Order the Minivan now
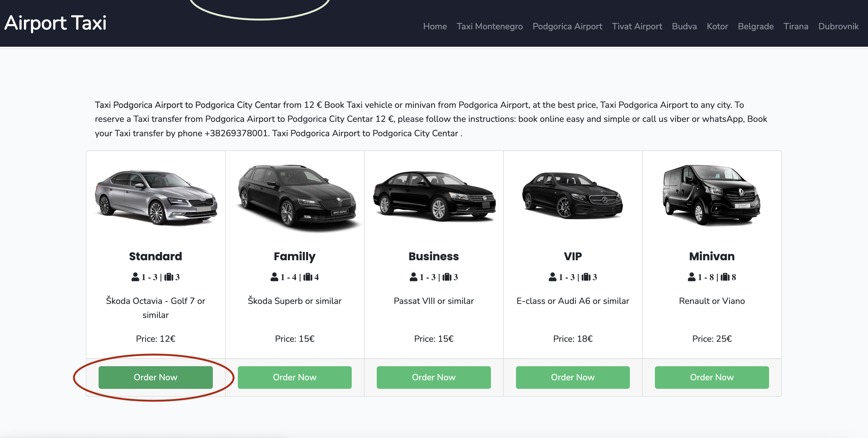868x438 pixels. tap(712, 377)
